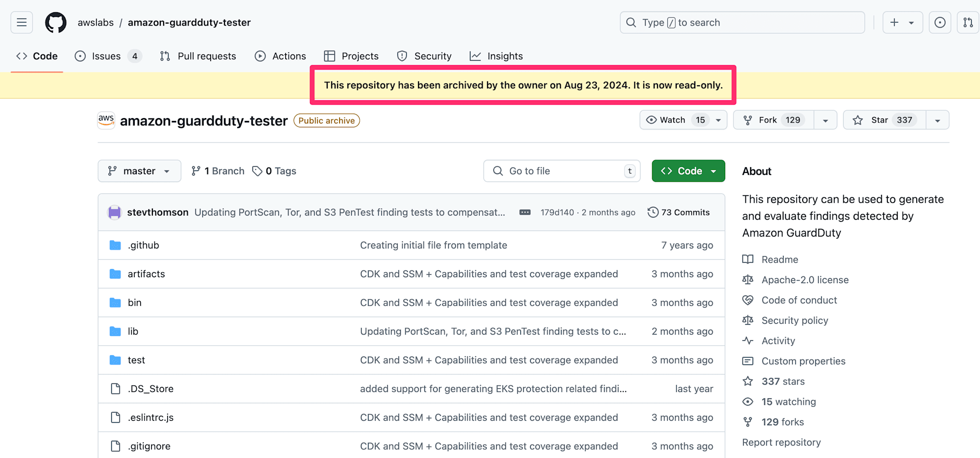
Task: Open the Fork options dropdown arrow
Action: (825, 121)
